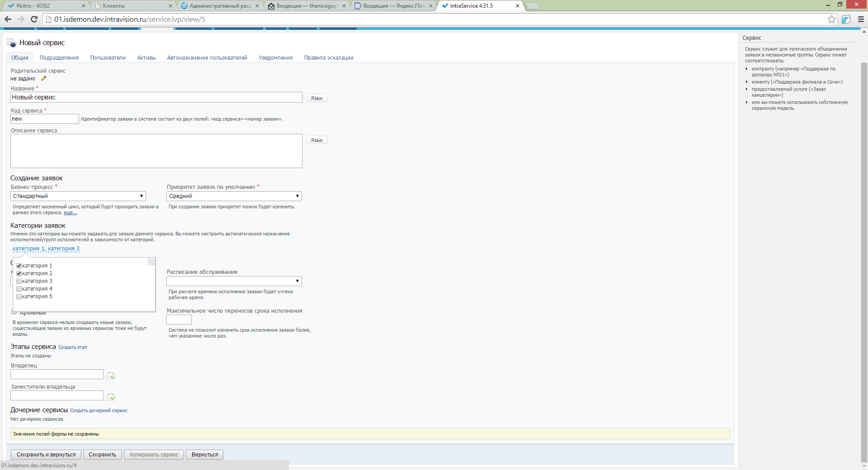The width and height of the screenshot is (868, 470).
Task: Uncheck категория 1 checkbox
Action: 19,266
